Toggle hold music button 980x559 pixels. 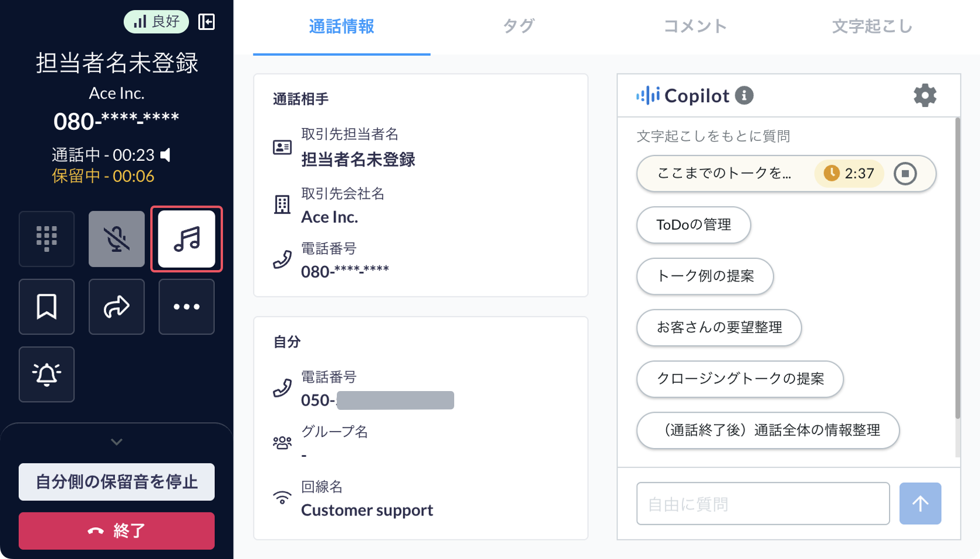(x=187, y=239)
